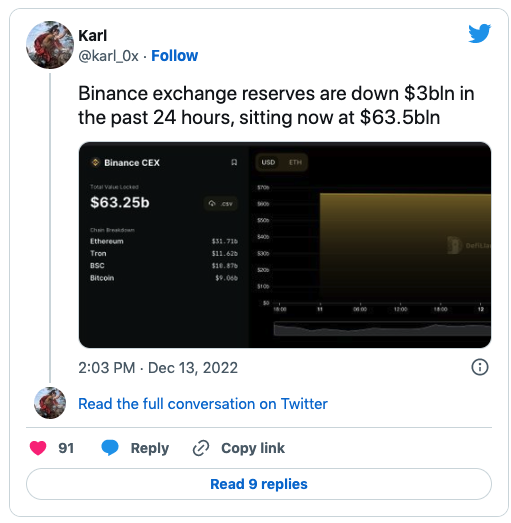Switch chart to USD denomination

[x=268, y=162]
